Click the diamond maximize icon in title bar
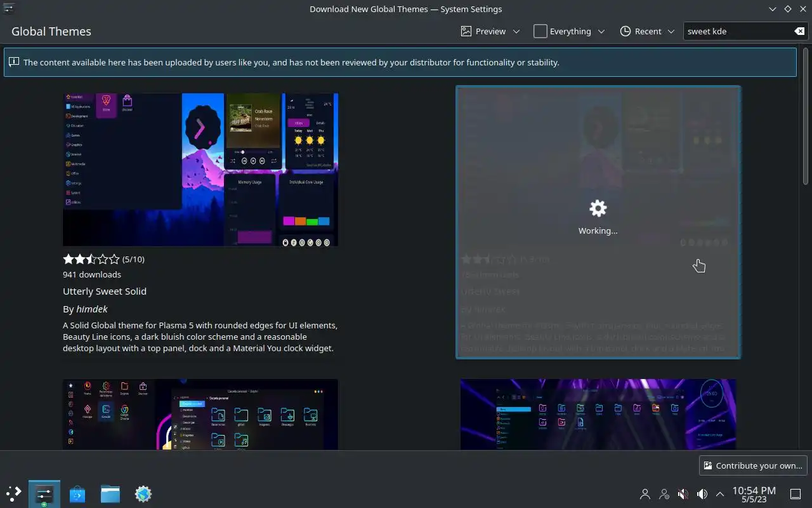The image size is (812, 508). pyautogui.click(x=788, y=9)
